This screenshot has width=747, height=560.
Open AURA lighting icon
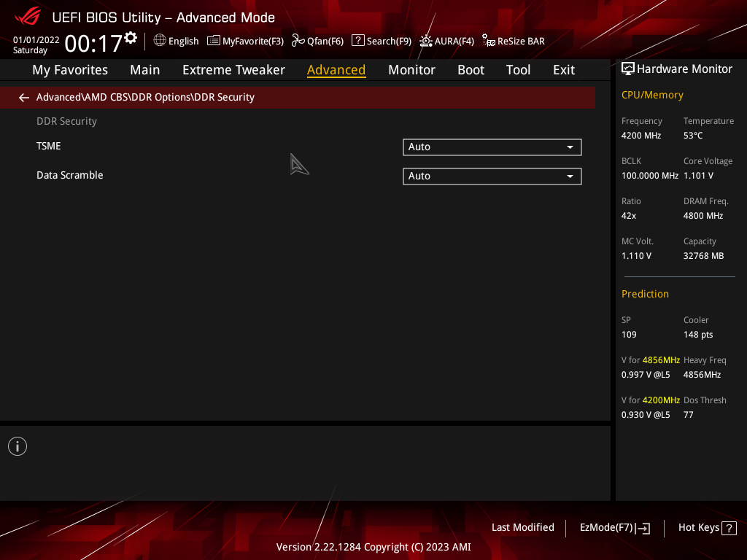click(x=426, y=41)
